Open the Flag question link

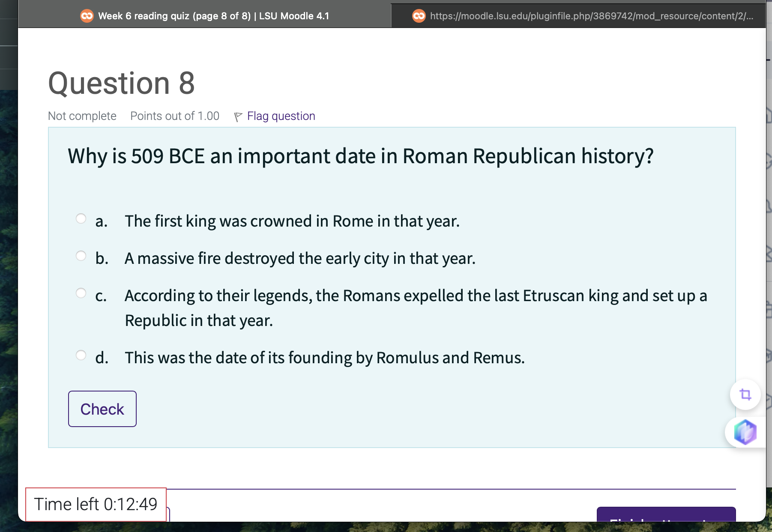coord(281,115)
